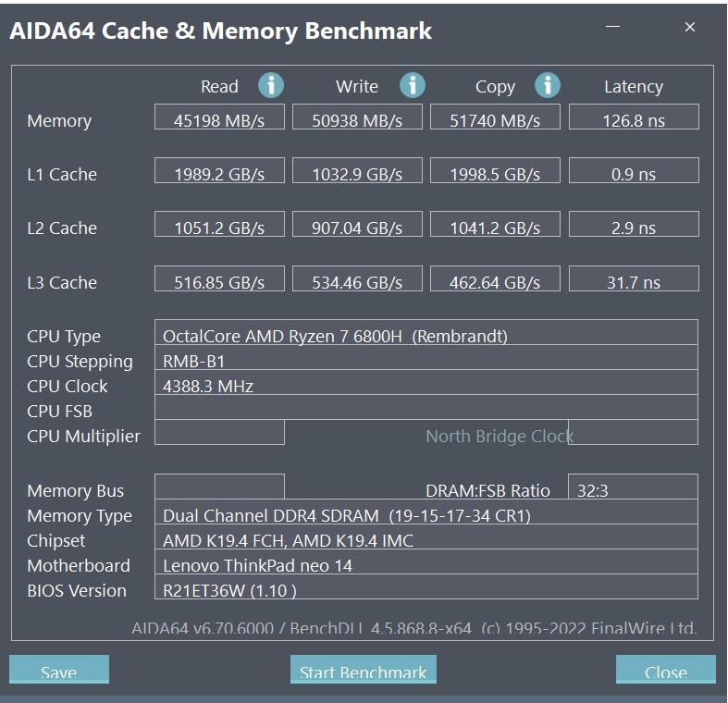728x703 pixels.
Task: Click the L3 Cache row label
Action: click(x=62, y=283)
